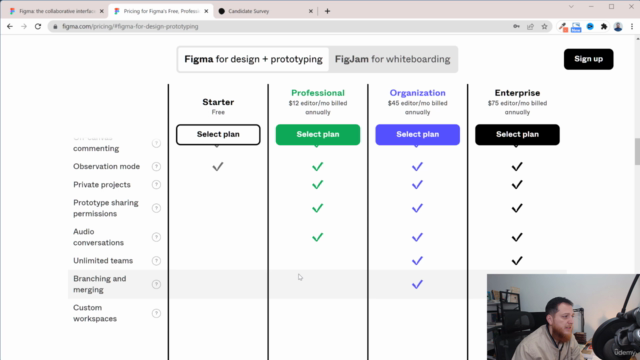Click the Unlimited teams label
Screen dimensions: 640x360
click(103, 261)
